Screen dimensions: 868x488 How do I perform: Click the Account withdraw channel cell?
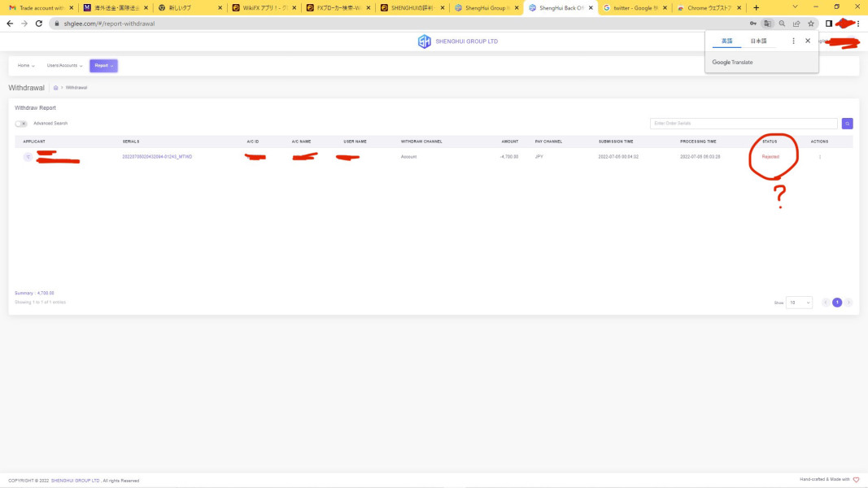pos(408,157)
